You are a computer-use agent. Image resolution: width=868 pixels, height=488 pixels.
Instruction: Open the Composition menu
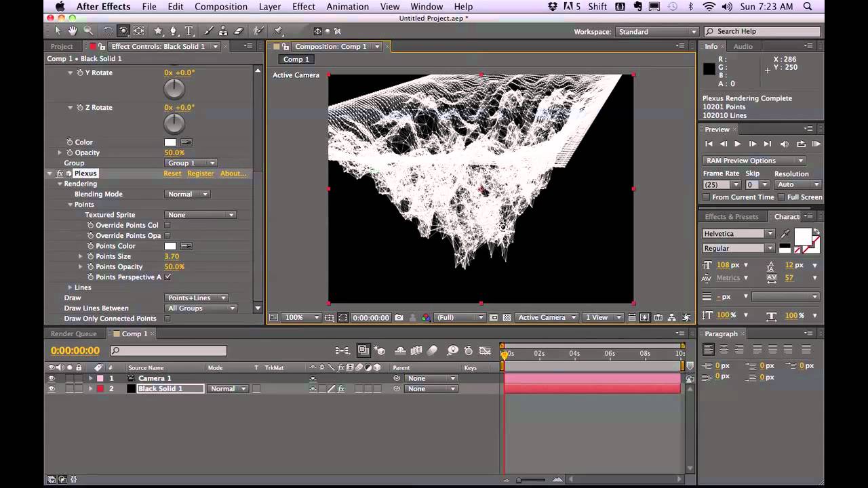[220, 7]
